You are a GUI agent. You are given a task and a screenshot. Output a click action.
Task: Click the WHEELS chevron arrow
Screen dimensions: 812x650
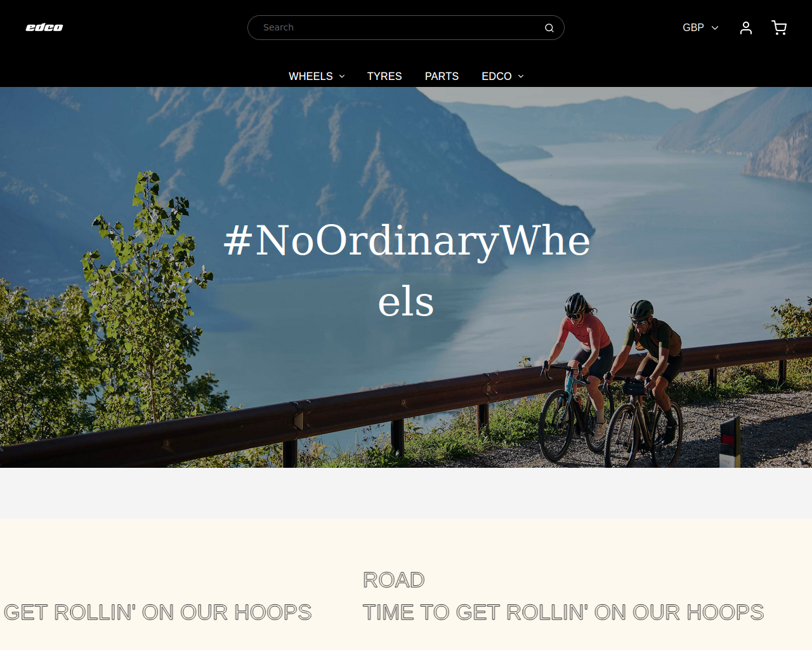342,76
